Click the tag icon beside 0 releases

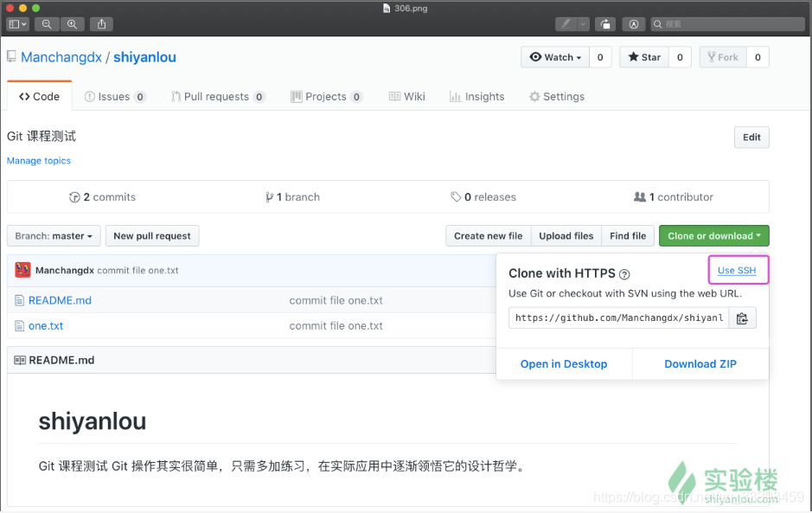[x=456, y=197]
